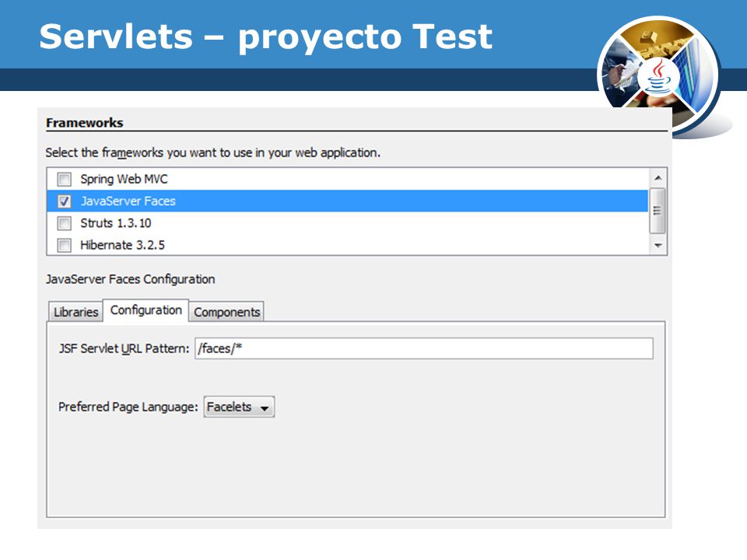Screen dimensions: 747x560
Task: Click the JavaServer Faces Configuration label
Action: 131,279
